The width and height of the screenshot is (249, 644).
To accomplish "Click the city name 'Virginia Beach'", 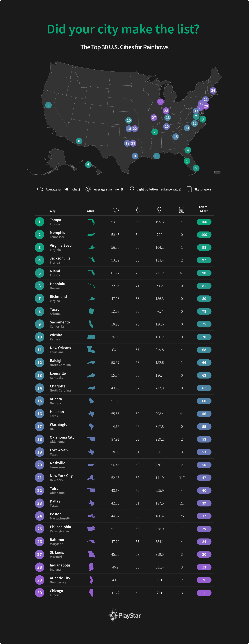I will 62,245.
